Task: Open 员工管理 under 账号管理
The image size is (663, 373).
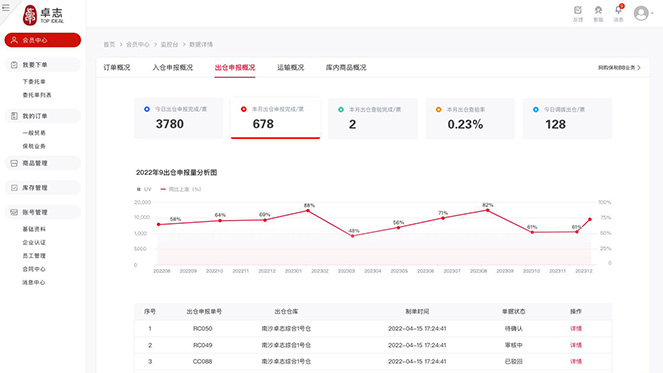Action: 34,256
